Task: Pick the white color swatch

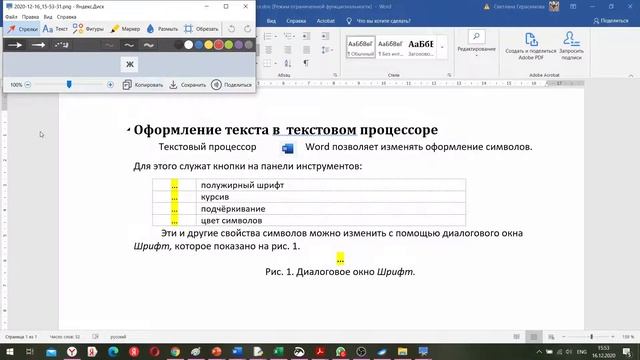Action: (189, 45)
